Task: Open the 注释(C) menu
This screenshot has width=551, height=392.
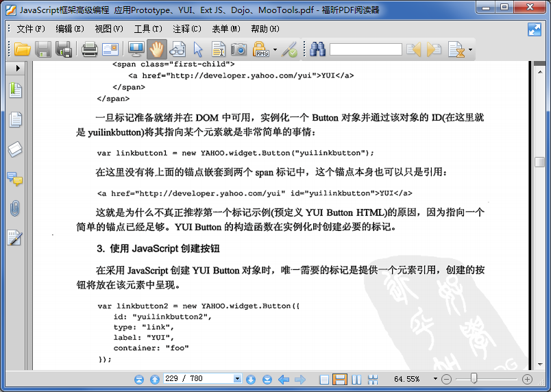Action: click(x=187, y=29)
